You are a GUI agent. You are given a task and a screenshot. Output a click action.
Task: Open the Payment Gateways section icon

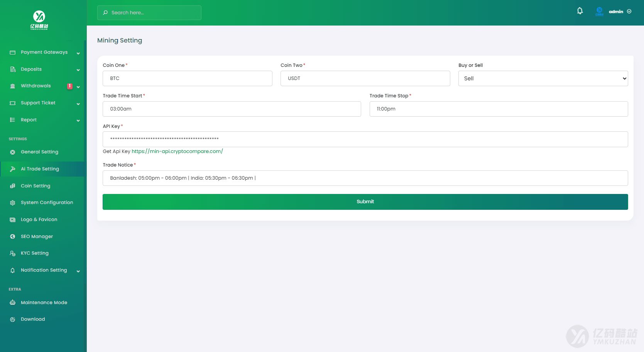[x=13, y=52]
